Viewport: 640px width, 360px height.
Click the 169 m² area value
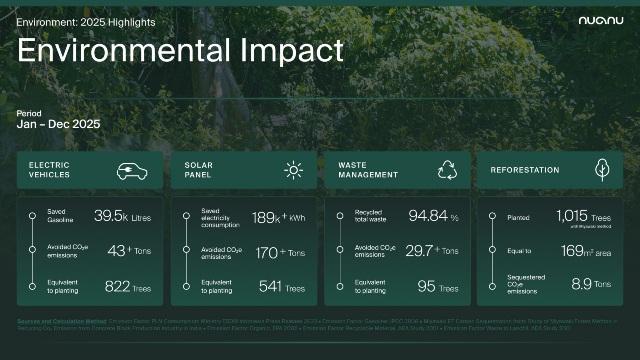(x=586, y=251)
